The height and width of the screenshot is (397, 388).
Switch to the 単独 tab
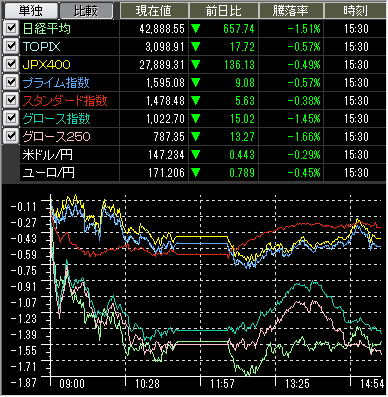pyautogui.click(x=31, y=11)
